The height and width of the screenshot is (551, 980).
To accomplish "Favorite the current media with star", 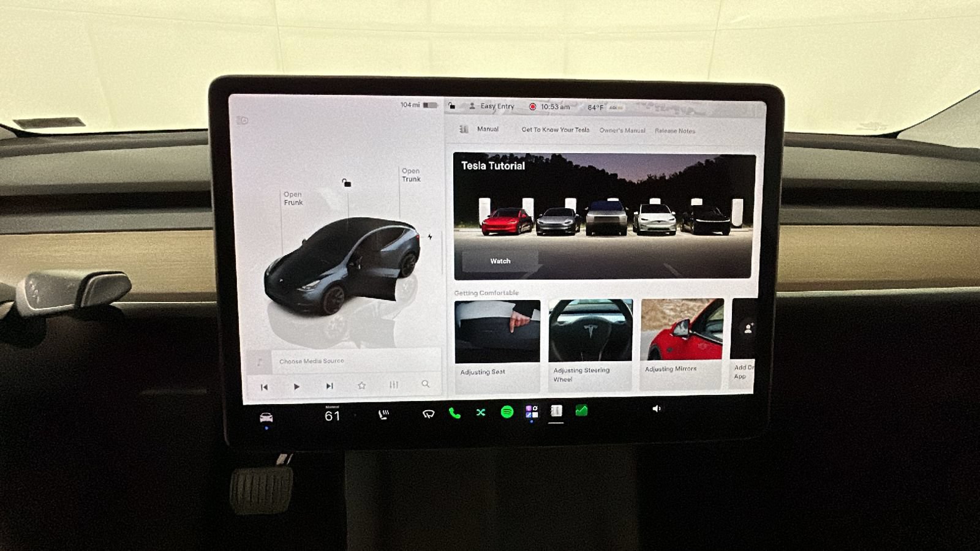I will (361, 385).
